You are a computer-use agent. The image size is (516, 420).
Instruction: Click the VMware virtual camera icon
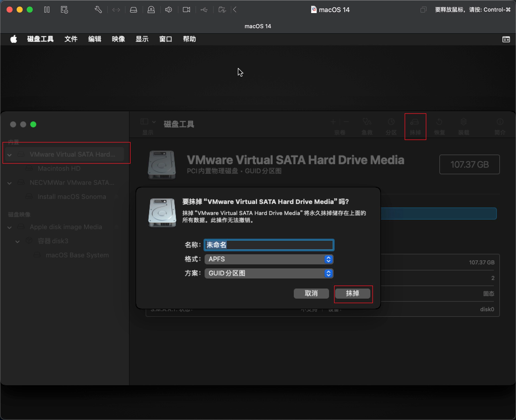pyautogui.click(x=186, y=10)
